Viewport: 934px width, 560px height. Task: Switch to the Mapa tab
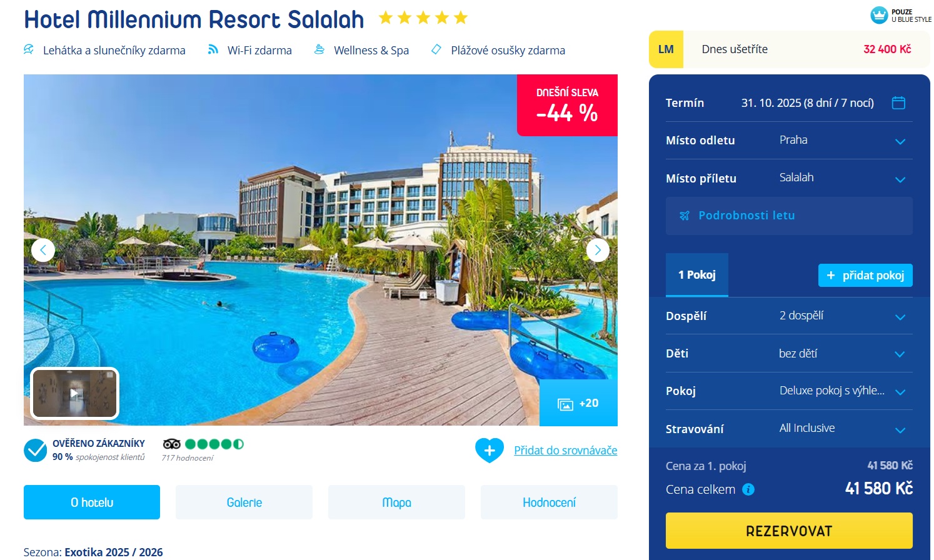click(x=396, y=502)
